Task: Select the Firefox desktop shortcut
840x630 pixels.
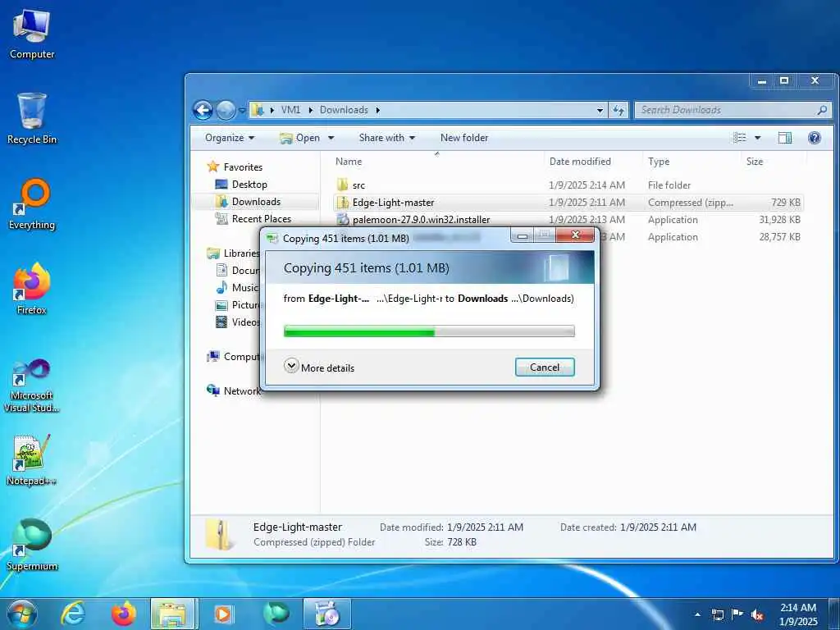Action: 32,290
